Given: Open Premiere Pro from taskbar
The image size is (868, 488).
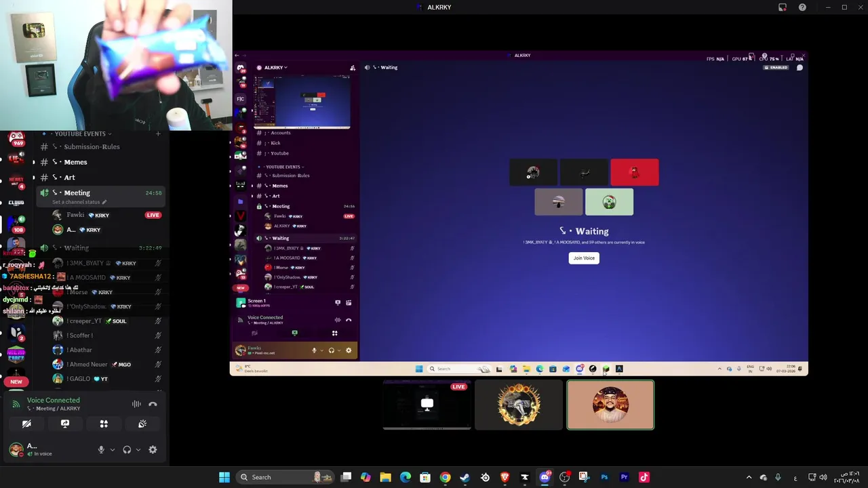Looking at the screenshot, I should pyautogui.click(x=624, y=477).
